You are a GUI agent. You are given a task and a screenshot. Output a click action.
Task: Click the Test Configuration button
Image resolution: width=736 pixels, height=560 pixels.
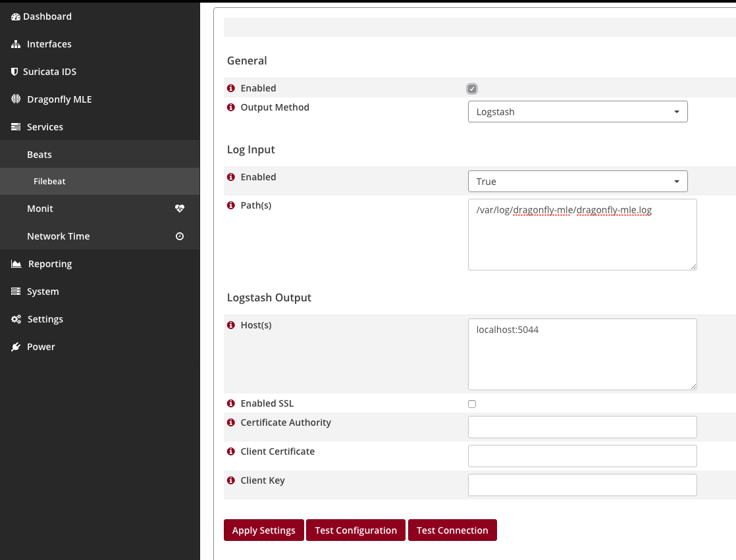[355, 530]
